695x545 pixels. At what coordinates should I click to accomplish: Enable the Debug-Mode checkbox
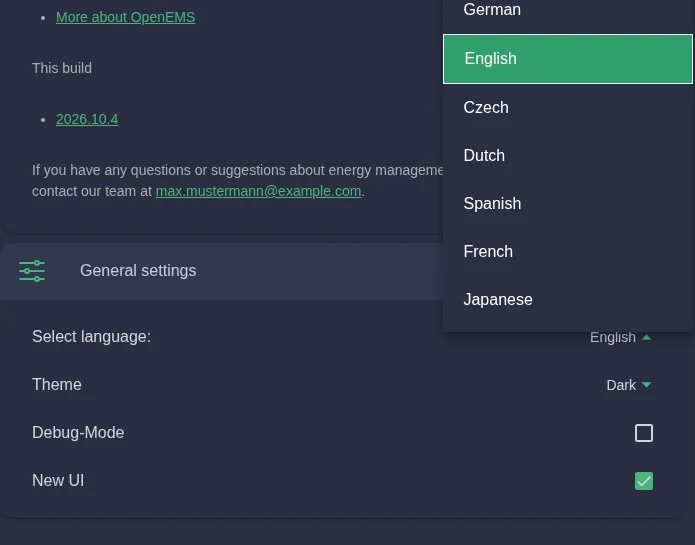tap(644, 433)
